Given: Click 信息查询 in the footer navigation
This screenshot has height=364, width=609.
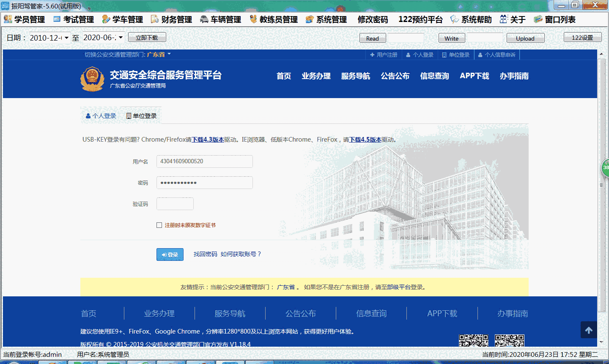Looking at the screenshot, I should (371, 314).
